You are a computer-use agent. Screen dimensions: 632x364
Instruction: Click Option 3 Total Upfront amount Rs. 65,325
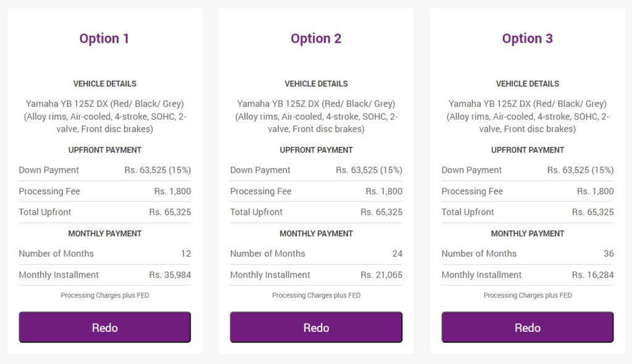click(593, 212)
